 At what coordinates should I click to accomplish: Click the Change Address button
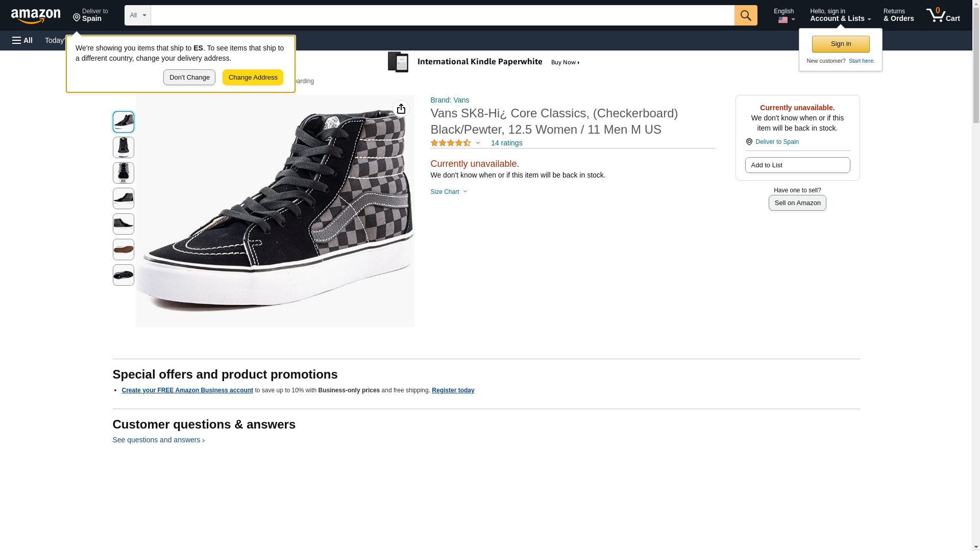point(253,78)
